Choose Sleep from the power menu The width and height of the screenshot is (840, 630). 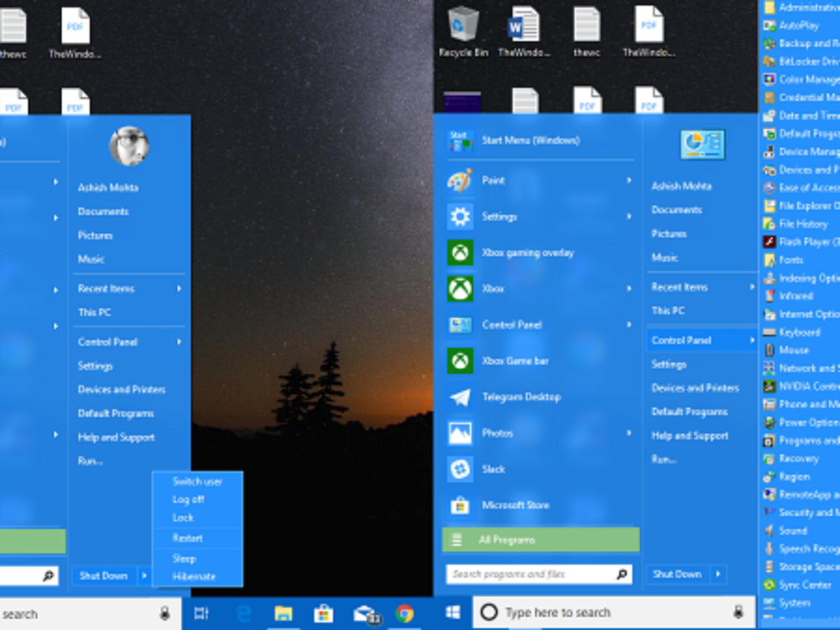(197, 559)
